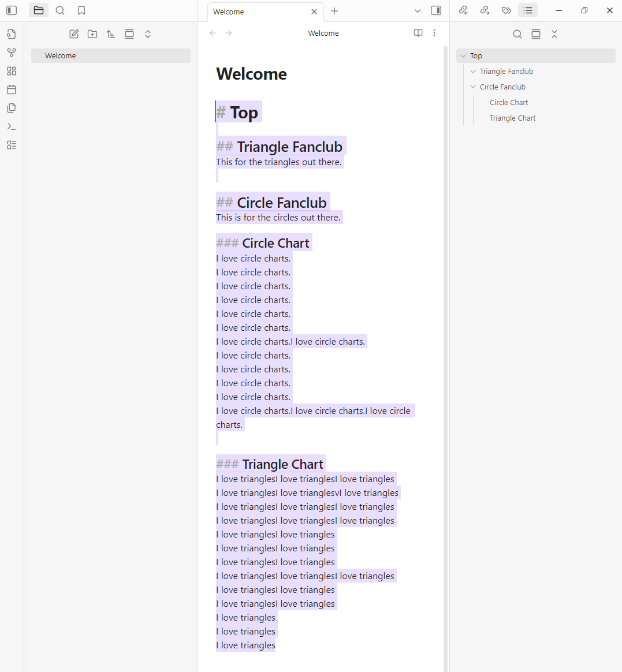Switch to reading view

click(x=418, y=33)
